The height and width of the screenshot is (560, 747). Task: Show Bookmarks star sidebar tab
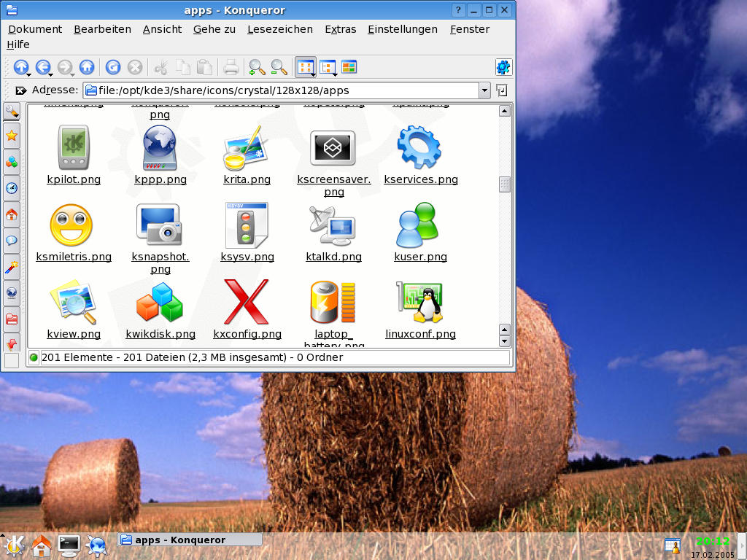(x=12, y=136)
